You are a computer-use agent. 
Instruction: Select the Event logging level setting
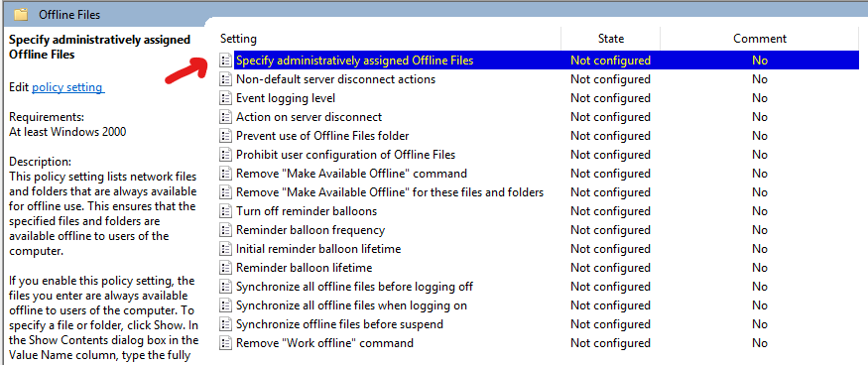point(286,98)
